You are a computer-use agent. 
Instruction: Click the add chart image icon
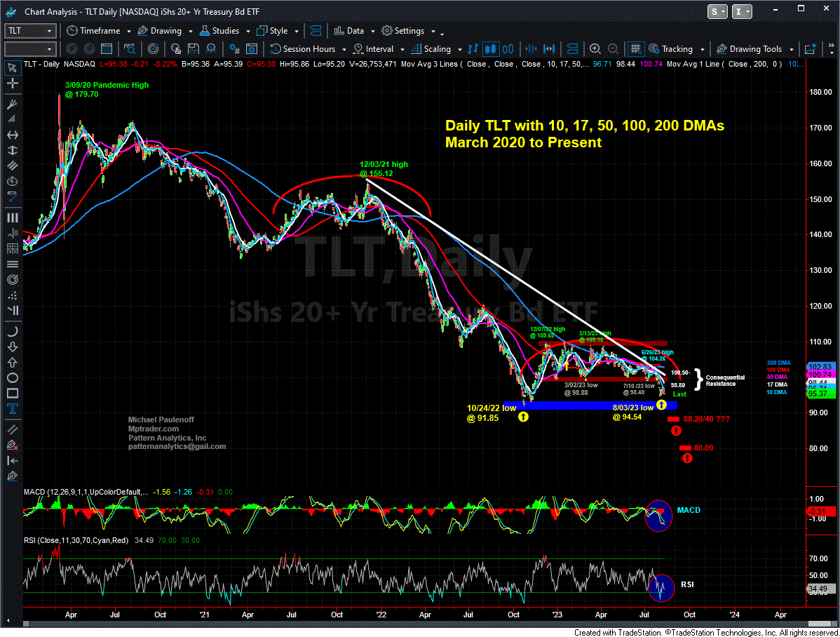click(810, 49)
